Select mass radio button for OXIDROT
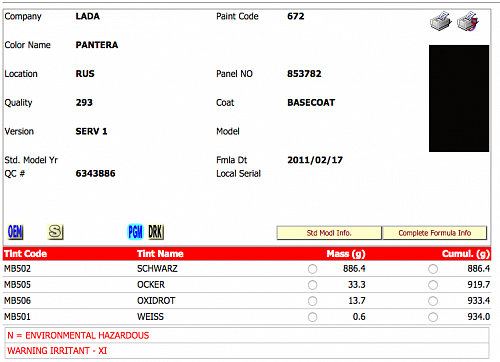 313,301
